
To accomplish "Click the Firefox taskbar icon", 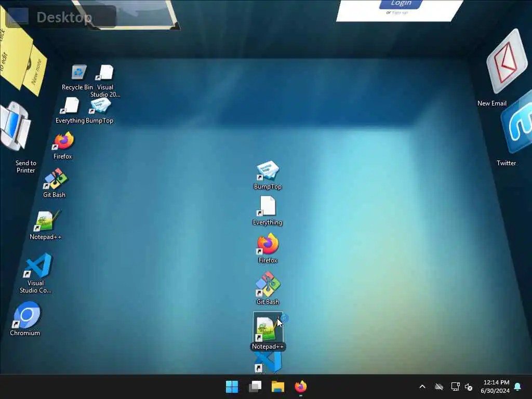I will click(301, 387).
